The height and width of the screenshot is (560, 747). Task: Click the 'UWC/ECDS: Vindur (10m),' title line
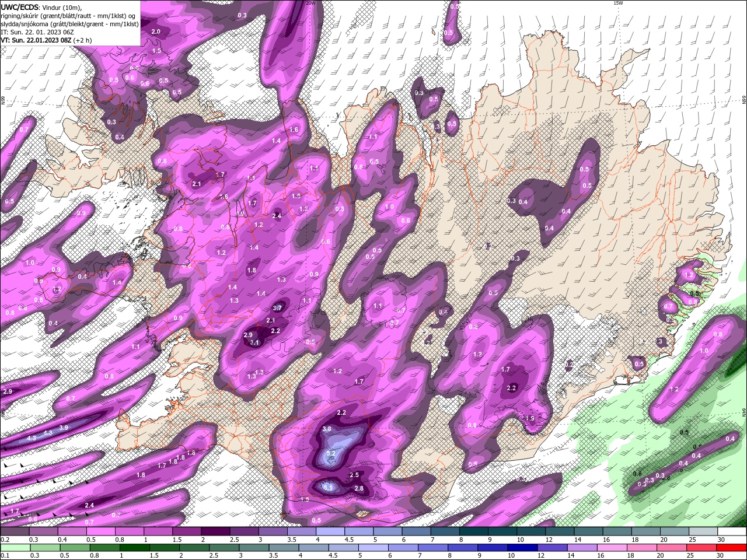point(41,7)
